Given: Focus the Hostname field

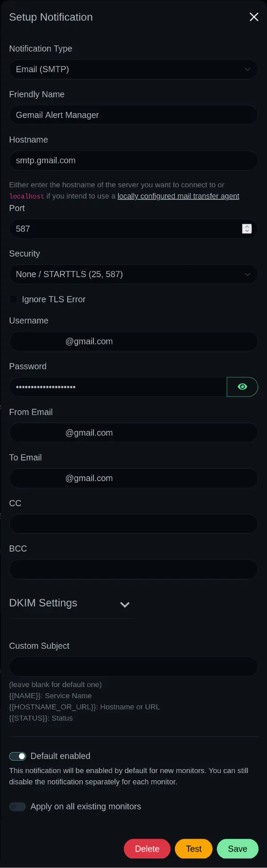Looking at the screenshot, I should (x=133, y=160).
